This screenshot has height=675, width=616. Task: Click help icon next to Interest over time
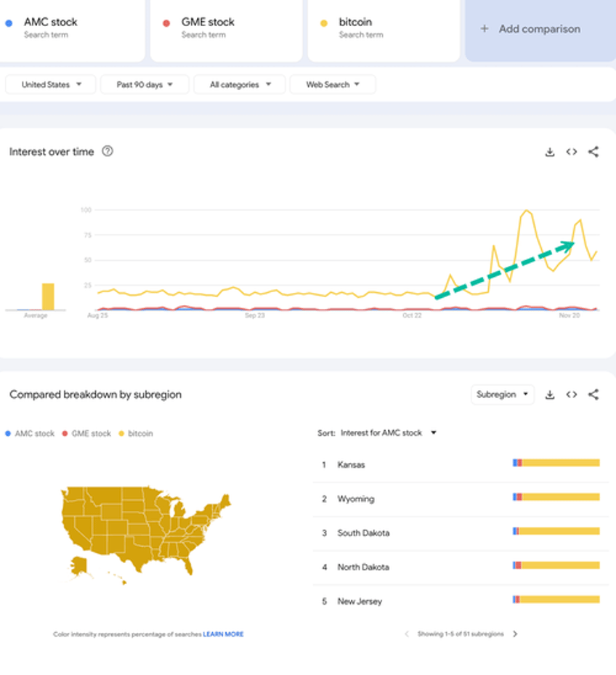(108, 151)
